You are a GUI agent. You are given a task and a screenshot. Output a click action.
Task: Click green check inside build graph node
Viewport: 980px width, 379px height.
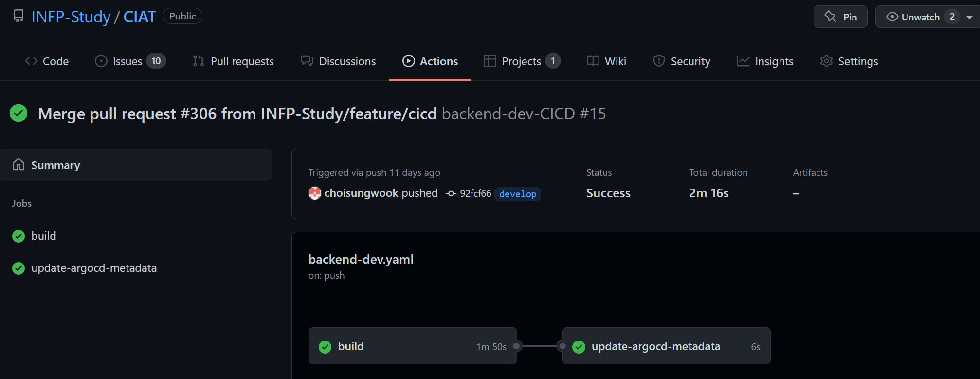[325, 347]
